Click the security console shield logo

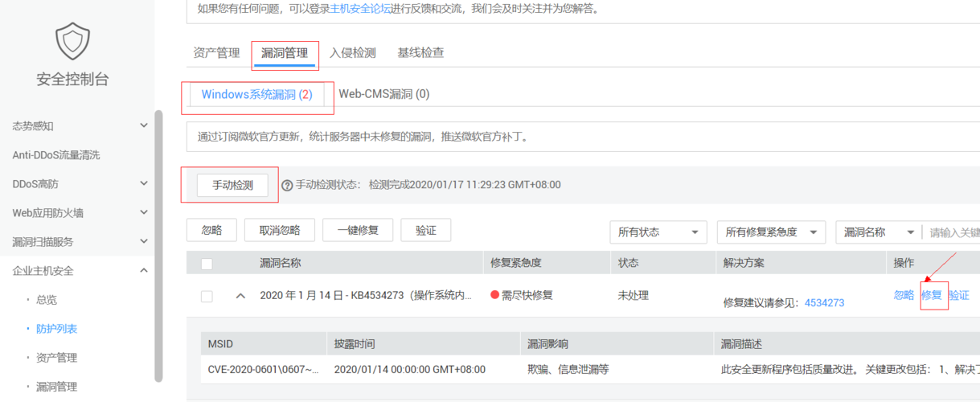point(72,41)
